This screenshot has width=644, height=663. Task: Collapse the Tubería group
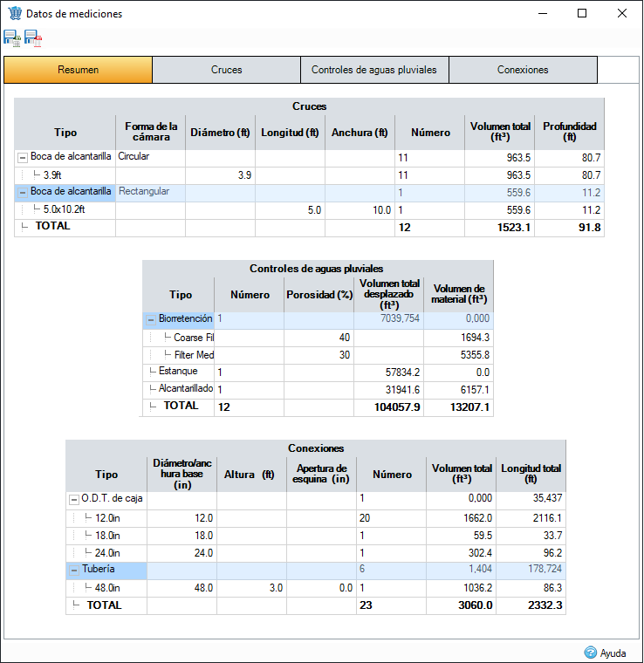pyautogui.click(x=74, y=571)
